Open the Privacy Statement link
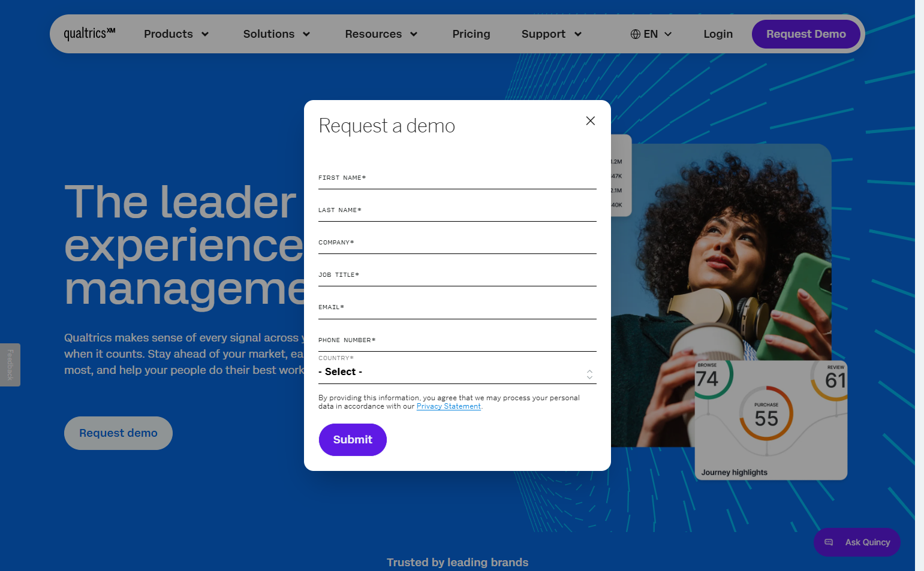The image size is (924, 571). 449,406
